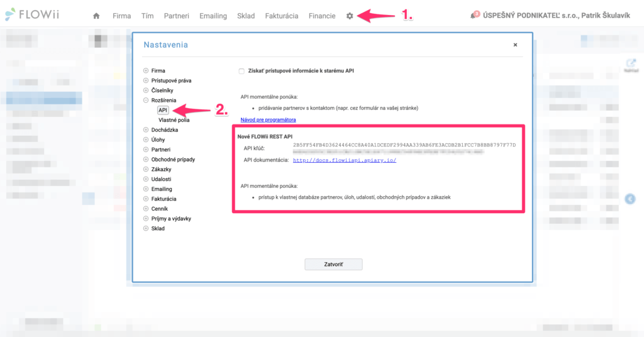Open the docs.flowiiapi.apiary.io link
Screen dimensions: 644x337
[x=345, y=160]
